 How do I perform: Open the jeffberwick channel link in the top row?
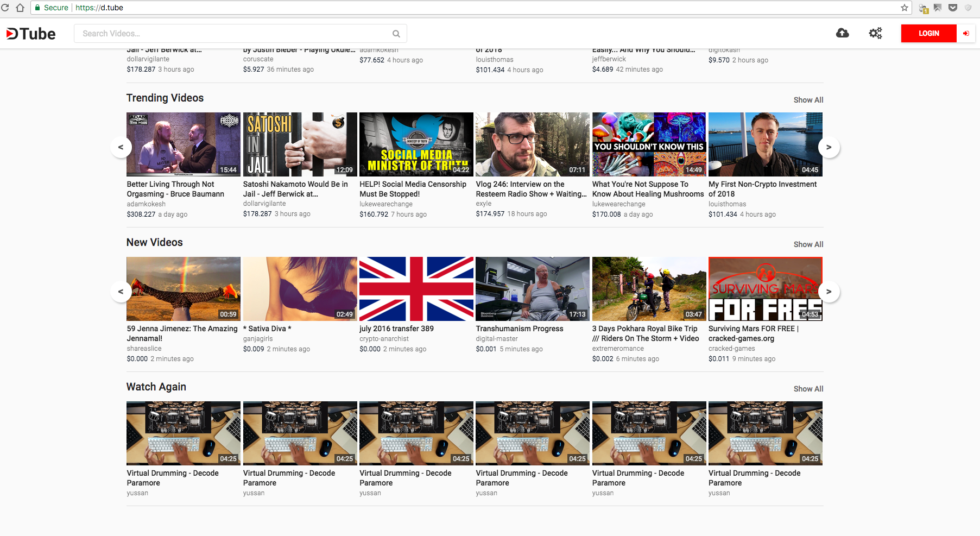(x=609, y=59)
